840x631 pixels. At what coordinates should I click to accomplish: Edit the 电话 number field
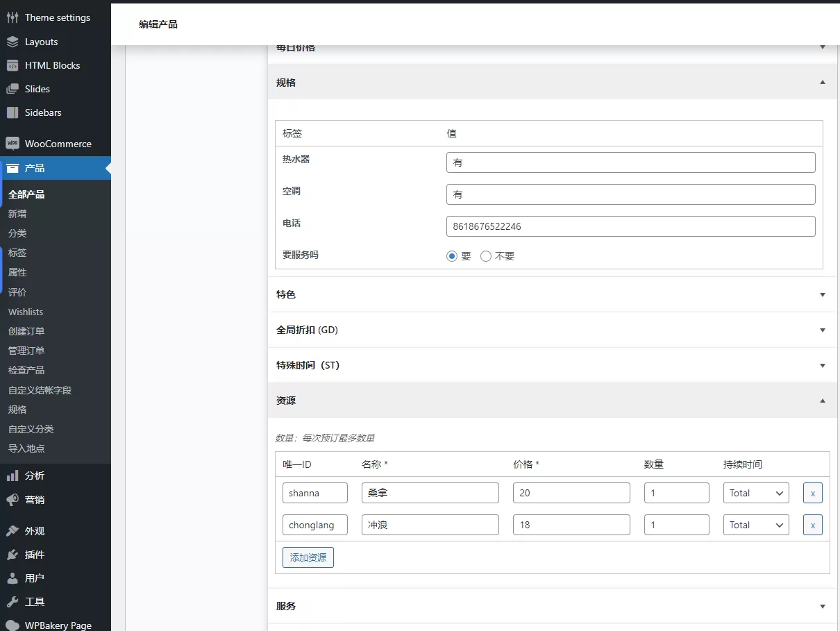pyautogui.click(x=631, y=226)
